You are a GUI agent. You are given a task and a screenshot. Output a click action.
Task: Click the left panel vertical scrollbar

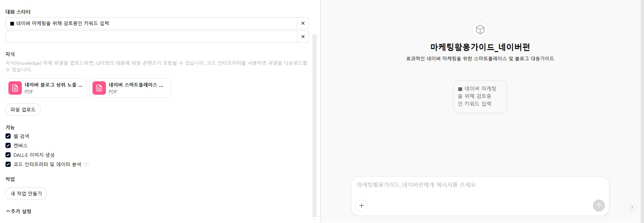[315, 125]
